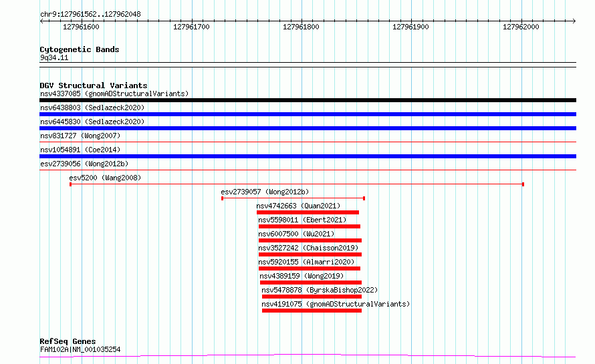Select the blue bar under nsv6445830
This screenshot has width=595, height=364.
[x=308, y=128]
